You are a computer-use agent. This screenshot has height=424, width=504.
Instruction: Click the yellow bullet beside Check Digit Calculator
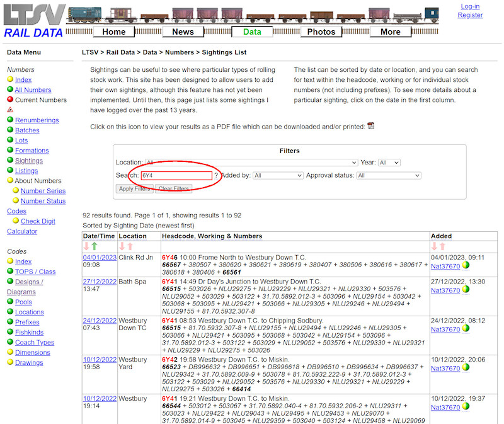coord(16,221)
